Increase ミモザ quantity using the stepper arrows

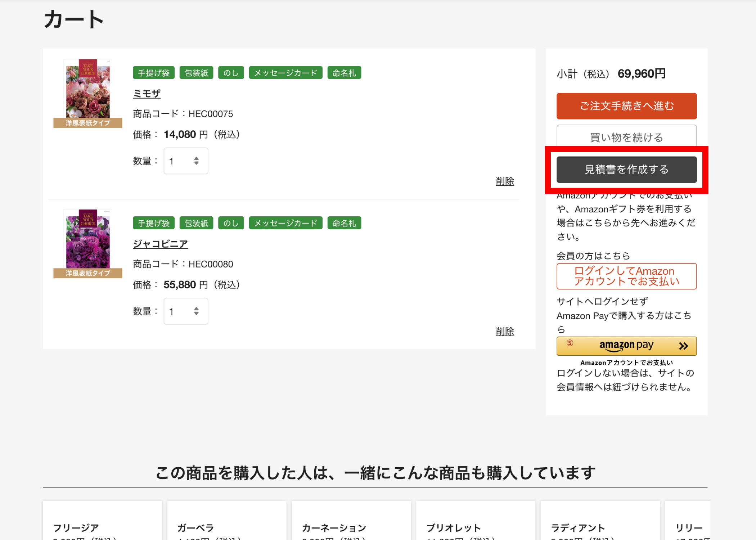point(197,158)
